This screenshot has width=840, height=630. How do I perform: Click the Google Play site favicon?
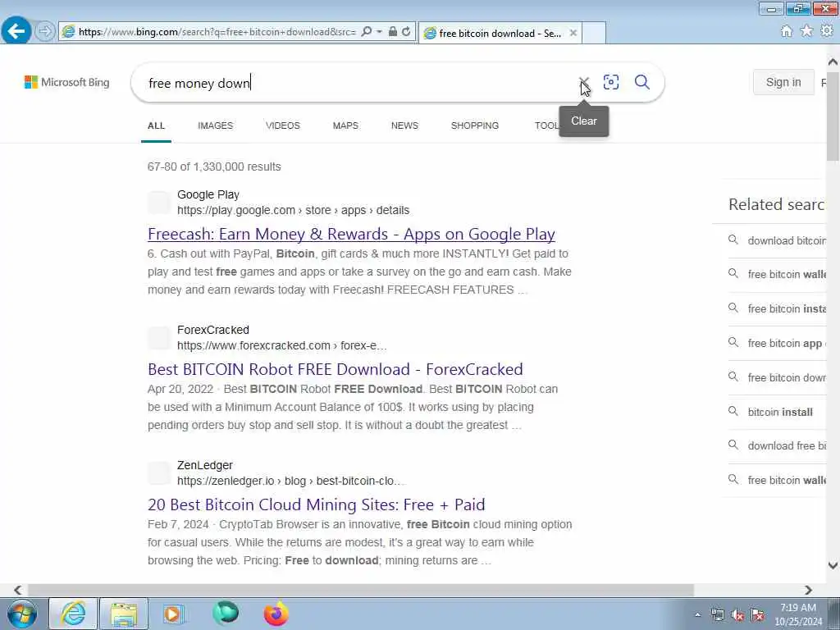coord(158,203)
